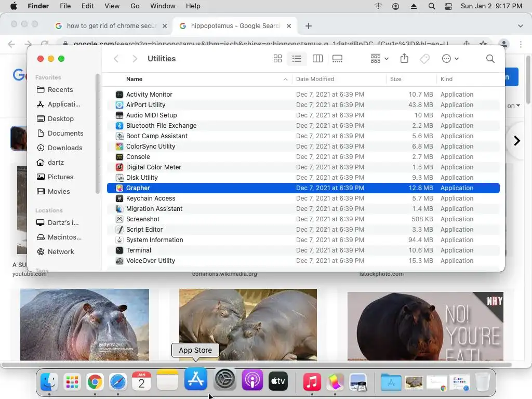Viewport: 532px width, 399px height.
Task: Open Recents in Finder sidebar
Action: [x=55, y=89]
